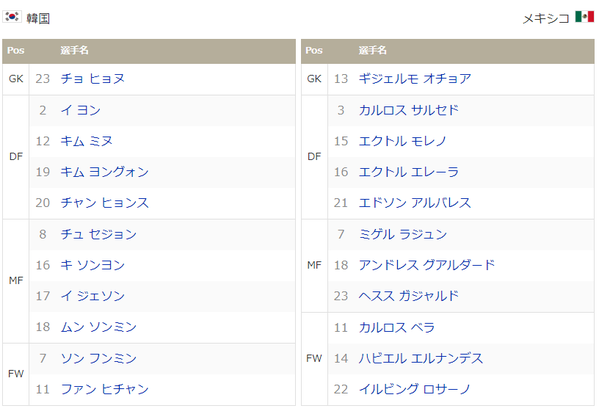The width and height of the screenshot is (599, 414).
Task: Open イルビング ロサーノ player page
Action: point(415,389)
